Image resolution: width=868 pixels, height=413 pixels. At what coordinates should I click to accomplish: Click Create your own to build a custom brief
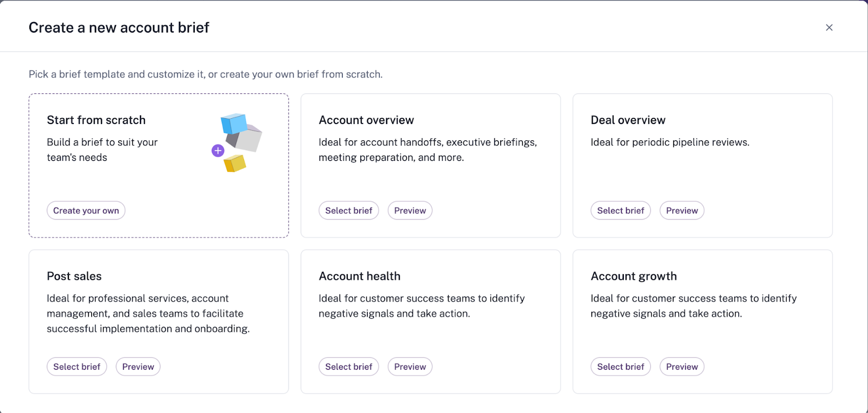tap(86, 210)
